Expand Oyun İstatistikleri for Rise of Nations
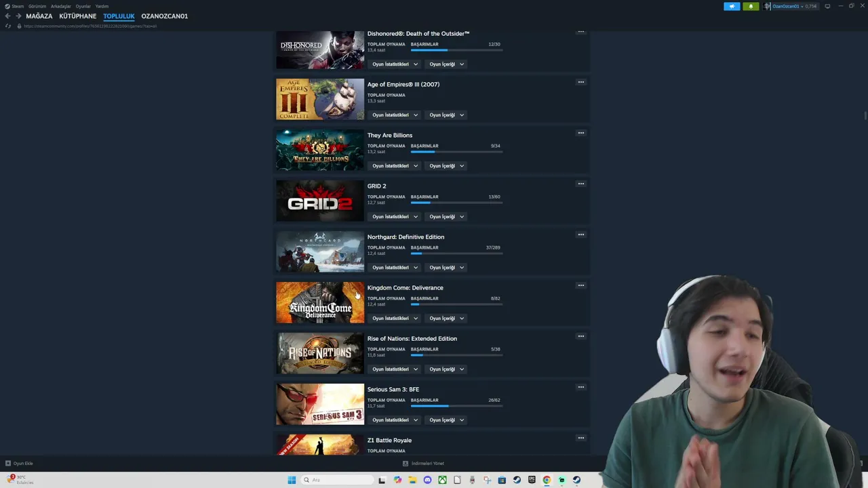The image size is (868, 488). tap(395, 369)
